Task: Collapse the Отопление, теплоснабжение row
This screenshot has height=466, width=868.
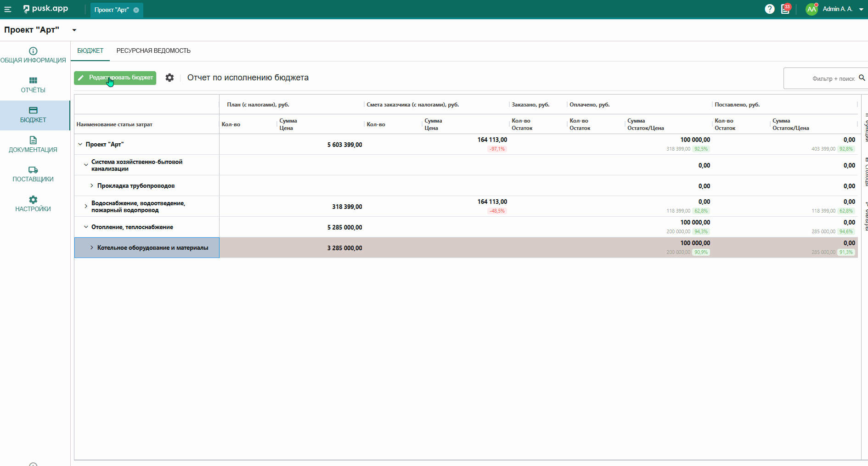Action: 86,227
